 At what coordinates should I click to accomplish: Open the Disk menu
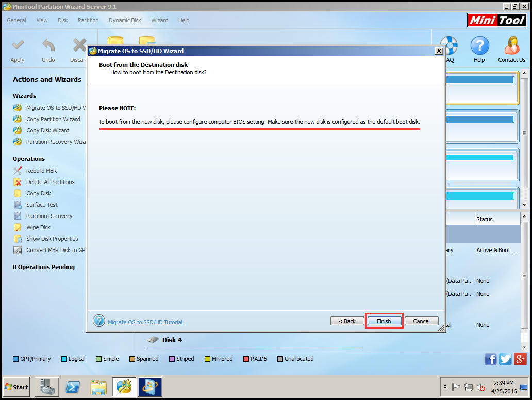pyautogui.click(x=63, y=20)
